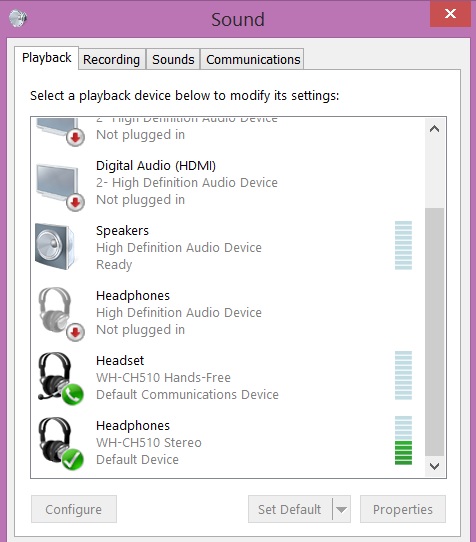Image resolution: width=476 pixels, height=542 pixels.
Task: Go to the Communications tab
Action: 253,59
